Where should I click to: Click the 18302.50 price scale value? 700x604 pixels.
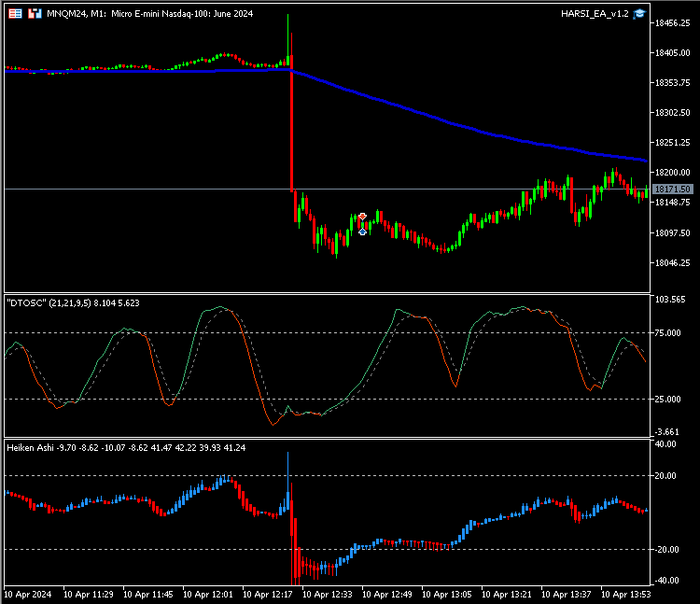tap(672, 113)
